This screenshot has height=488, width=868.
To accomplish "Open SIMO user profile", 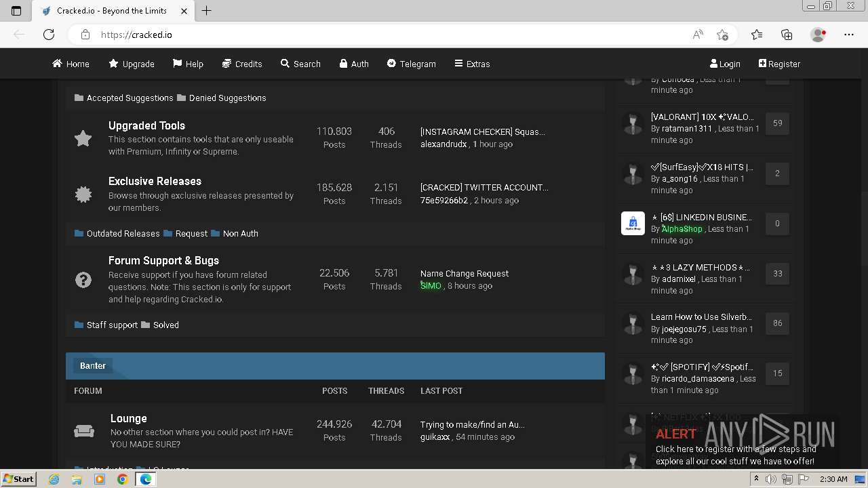I will point(431,286).
